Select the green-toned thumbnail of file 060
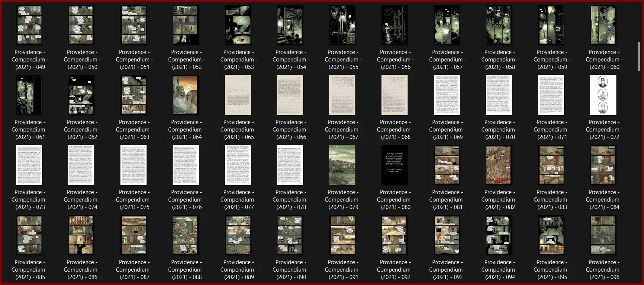Viewport: 644px width, 285px height. pyautogui.click(x=603, y=25)
